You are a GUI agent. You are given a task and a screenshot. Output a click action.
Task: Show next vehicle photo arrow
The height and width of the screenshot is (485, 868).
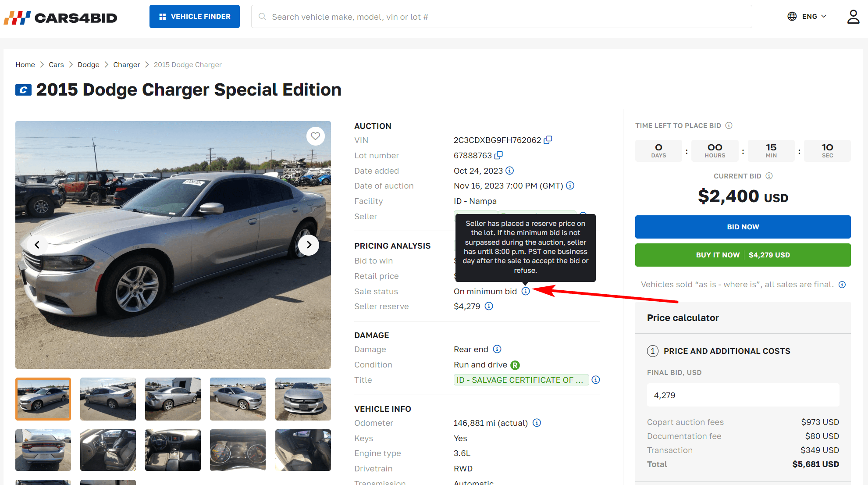pos(309,245)
